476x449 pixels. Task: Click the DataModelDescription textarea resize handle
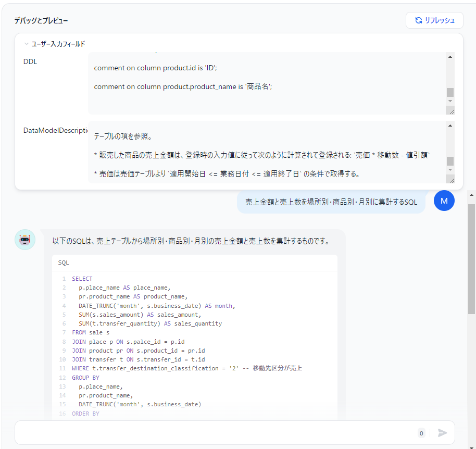[x=452, y=180]
